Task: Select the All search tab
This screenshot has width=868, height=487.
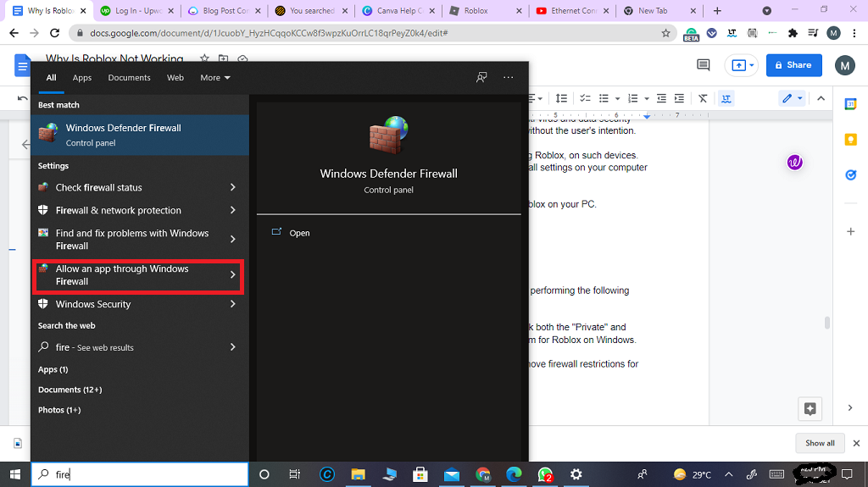Action: click(51, 77)
